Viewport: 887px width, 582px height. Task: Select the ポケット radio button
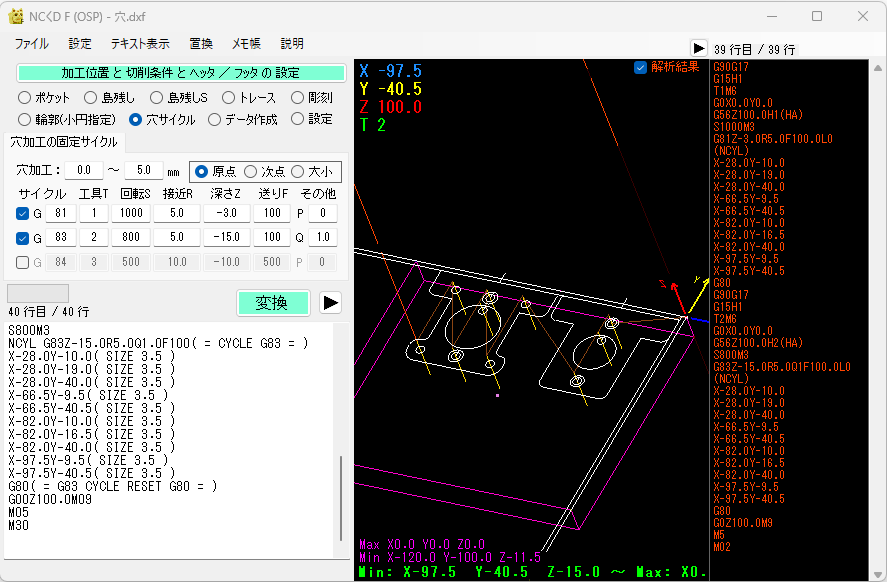(x=25, y=98)
